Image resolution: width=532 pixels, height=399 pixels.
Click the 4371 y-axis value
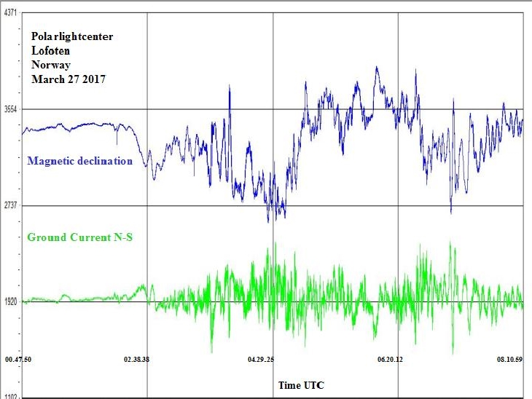[10, 13]
